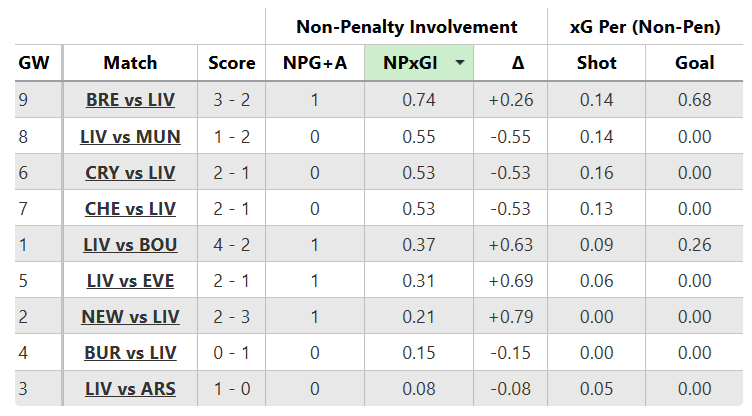Open the LIV vs EVE match link
Viewport: 752px width, 416px height.
click(x=130, y=281)
